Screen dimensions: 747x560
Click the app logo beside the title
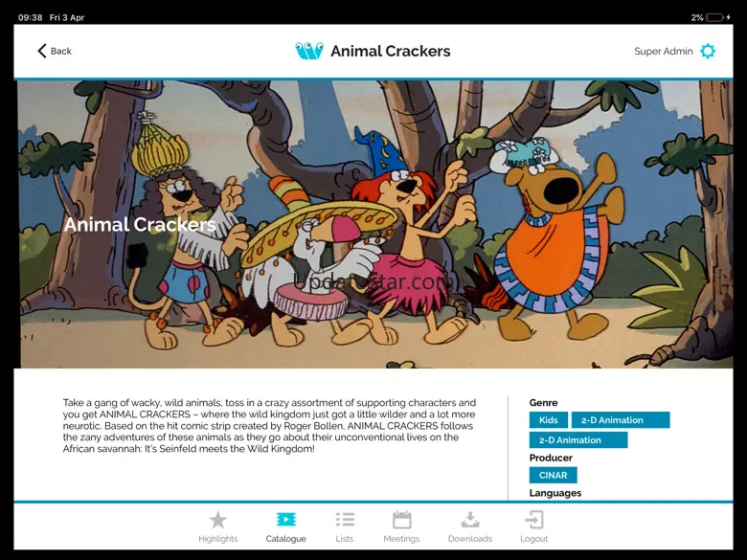tap(309, 51)
